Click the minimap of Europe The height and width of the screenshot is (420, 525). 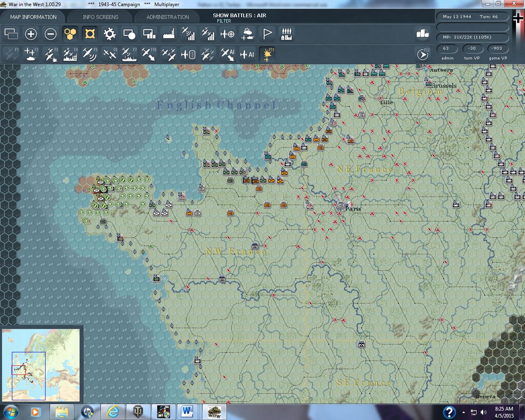click(41, 365)
